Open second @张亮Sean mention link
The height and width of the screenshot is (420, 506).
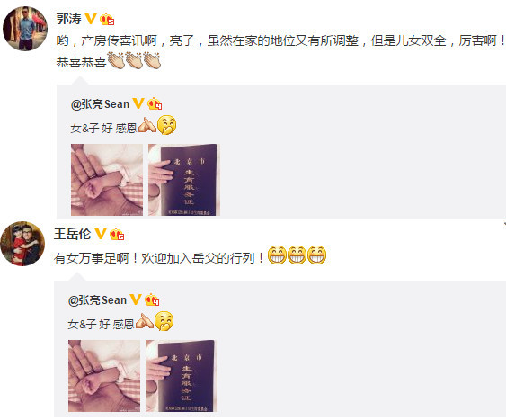[97, 299]
